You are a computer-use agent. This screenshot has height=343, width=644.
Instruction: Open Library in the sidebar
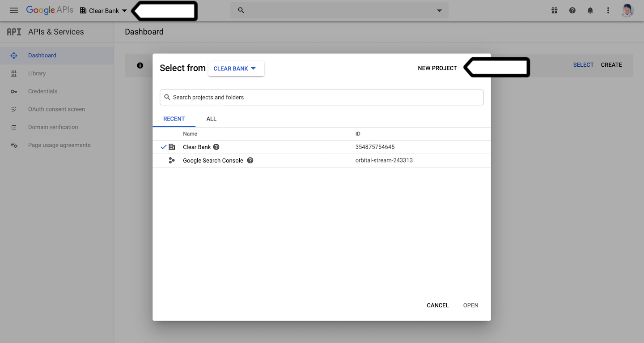(x=57, y=73)
